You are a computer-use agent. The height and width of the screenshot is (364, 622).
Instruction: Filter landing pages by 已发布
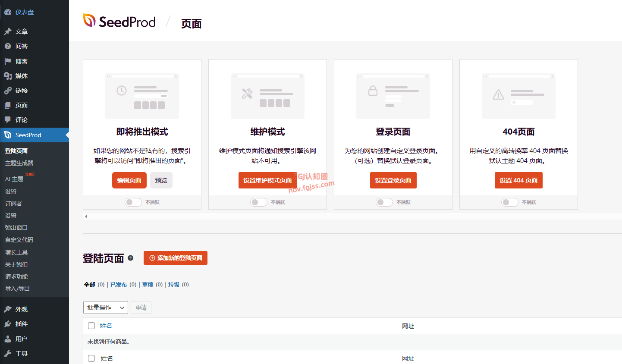click(x=119, y=285)
